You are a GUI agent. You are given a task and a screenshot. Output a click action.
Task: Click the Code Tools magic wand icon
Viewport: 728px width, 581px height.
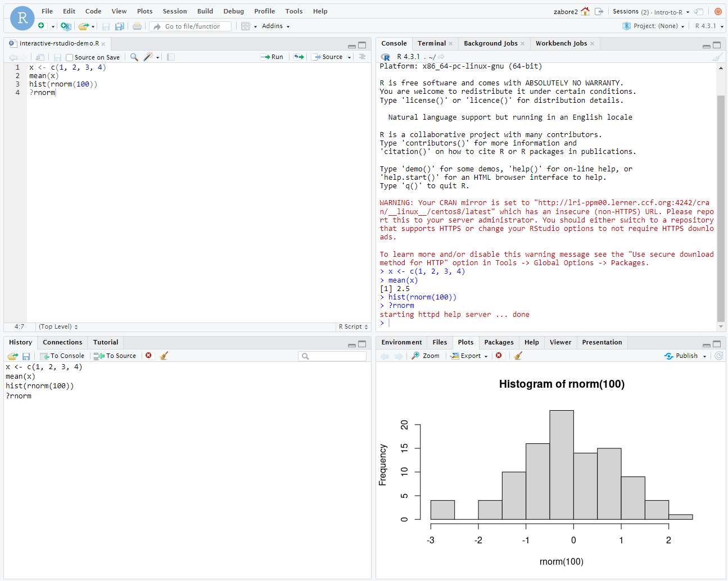click(148, 57)
